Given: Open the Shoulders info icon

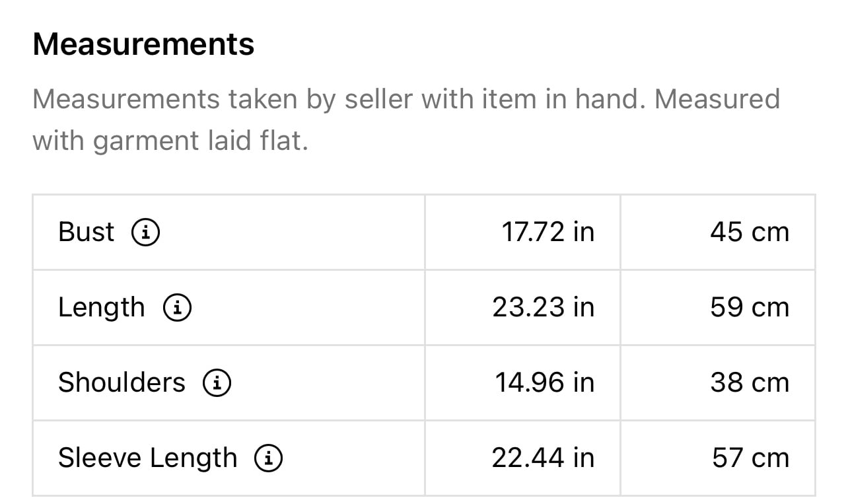Looking at the screenshot, I should click(x=217, y=382).
